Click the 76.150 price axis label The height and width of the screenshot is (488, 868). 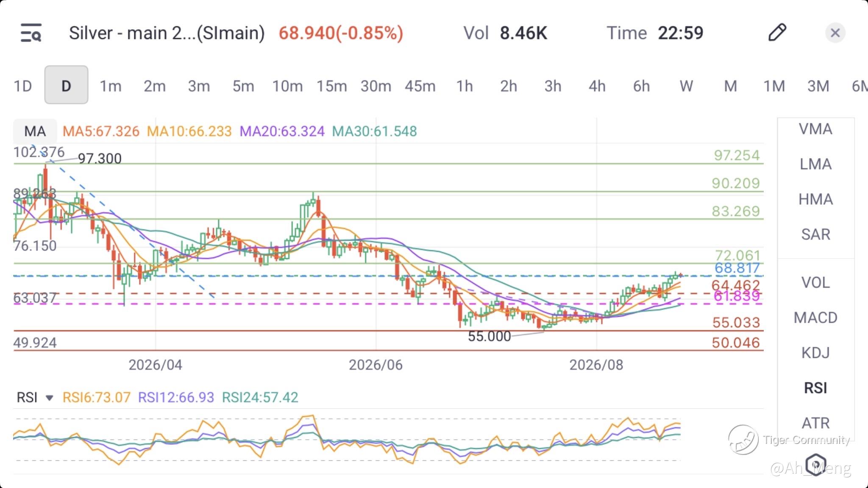pos(35,246)
